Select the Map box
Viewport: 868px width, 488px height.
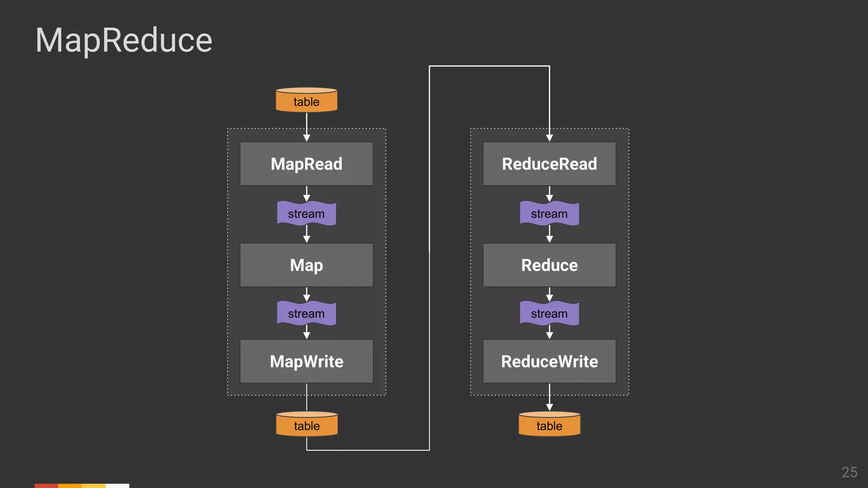pyautogui.click(x=306, y=265)
